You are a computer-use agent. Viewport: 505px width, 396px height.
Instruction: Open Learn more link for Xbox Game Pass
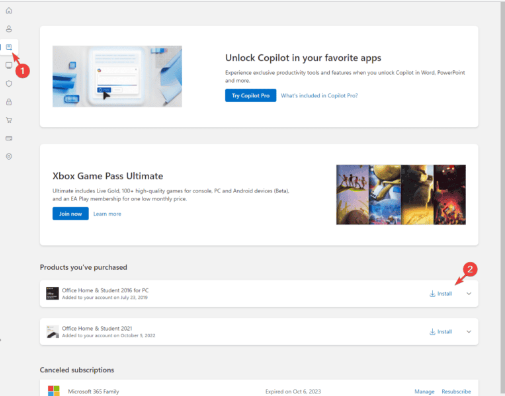pos(107,214)
